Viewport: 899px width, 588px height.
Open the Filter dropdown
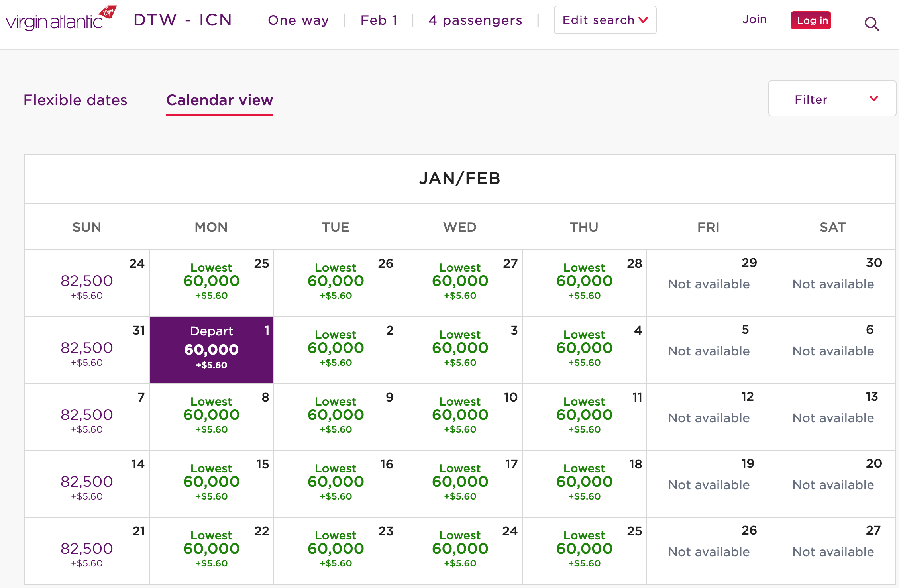(832, 99)
